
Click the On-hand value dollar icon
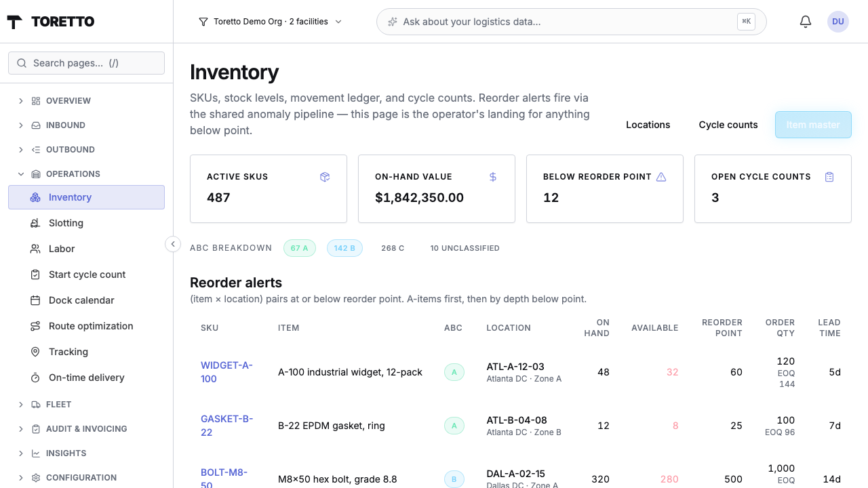pos(493,177)
